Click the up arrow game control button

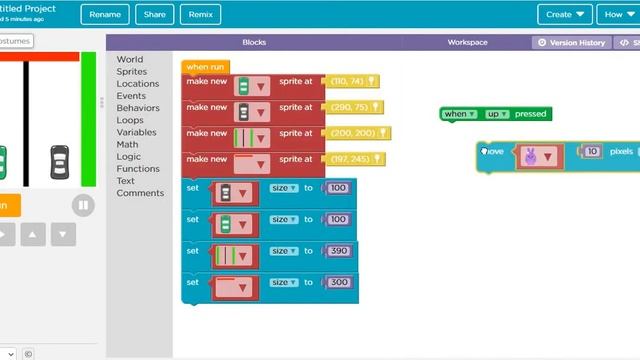click(x=33, y=235)
